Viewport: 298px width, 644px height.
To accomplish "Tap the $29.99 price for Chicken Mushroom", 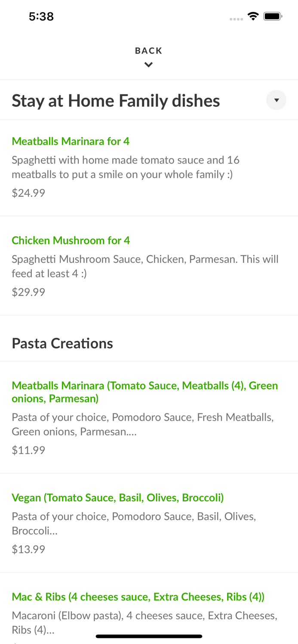I will pos(28,292).
